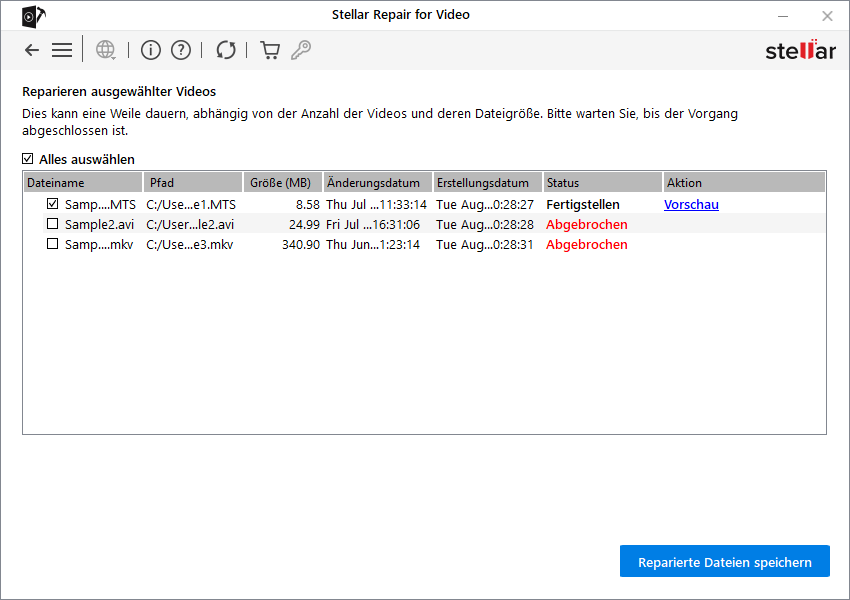Click 'Reparierte Dateien speichern' button

click(724, 562)
